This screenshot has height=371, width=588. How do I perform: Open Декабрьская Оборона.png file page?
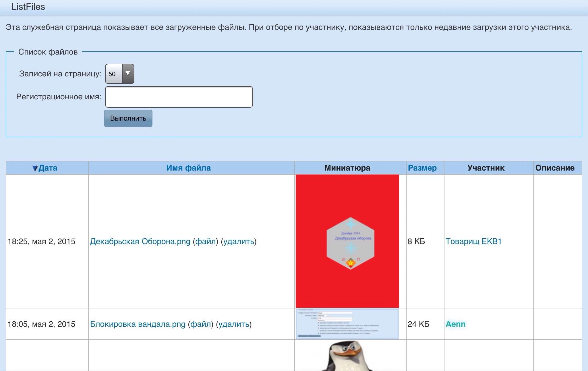(x=140, y=241)
